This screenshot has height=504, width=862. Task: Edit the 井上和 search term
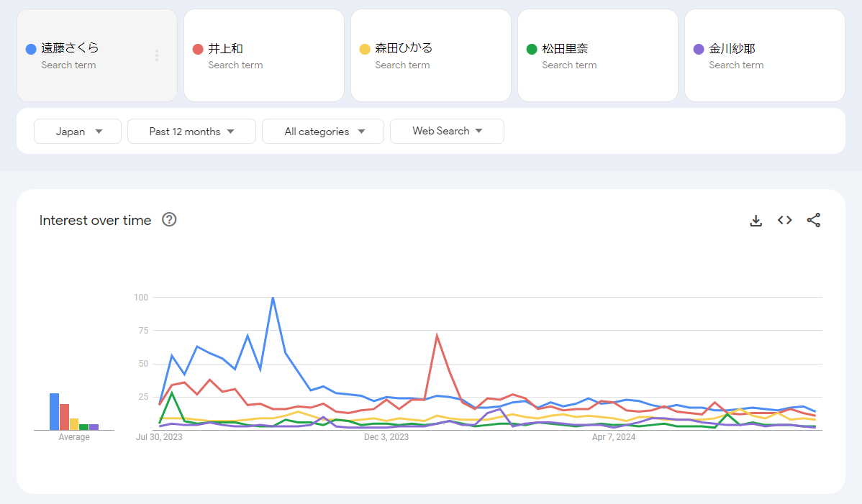tap(226, 49)
